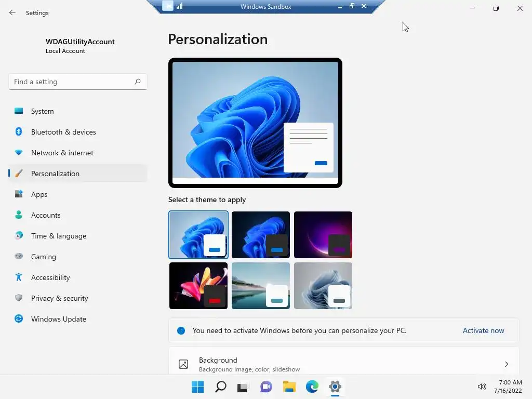Open Bluetooth & devices category

78,132
